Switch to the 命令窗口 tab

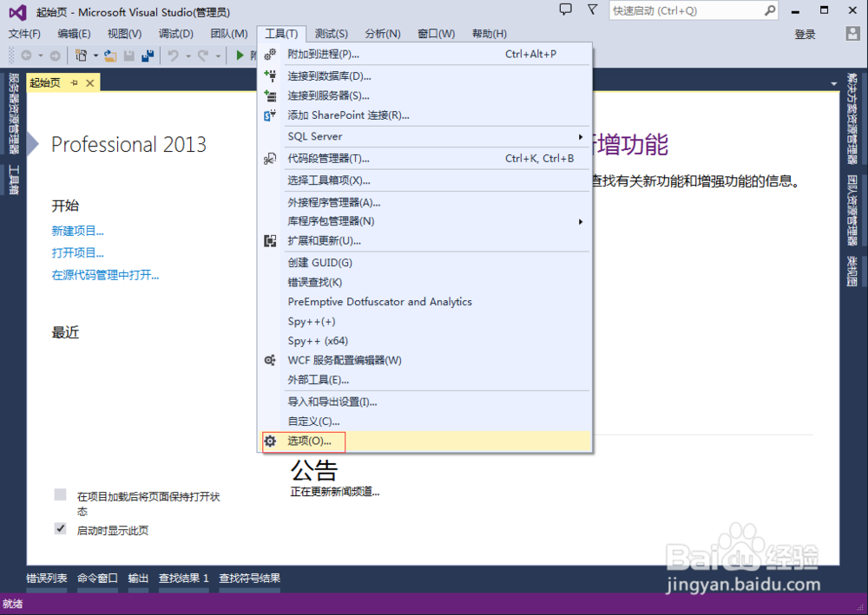[x=97, y=579]
